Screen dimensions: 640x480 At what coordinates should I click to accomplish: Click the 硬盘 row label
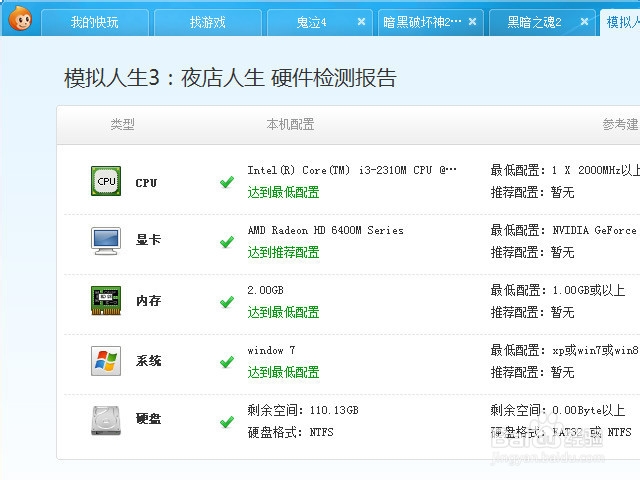click(149, 418)
